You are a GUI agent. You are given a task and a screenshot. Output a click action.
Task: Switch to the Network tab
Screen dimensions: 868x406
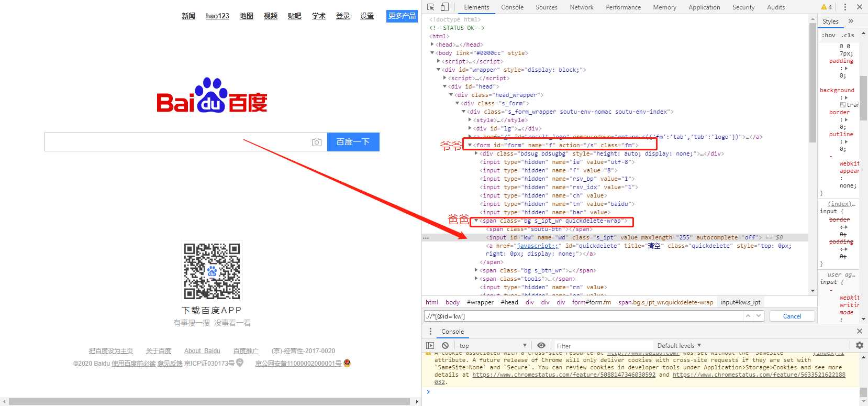582,7
